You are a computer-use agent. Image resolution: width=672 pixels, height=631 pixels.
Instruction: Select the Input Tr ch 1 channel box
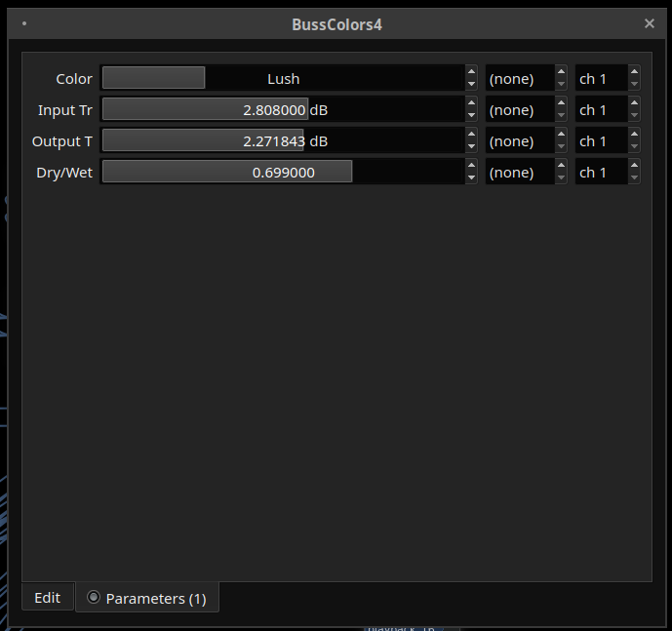(x=600, y=110)
